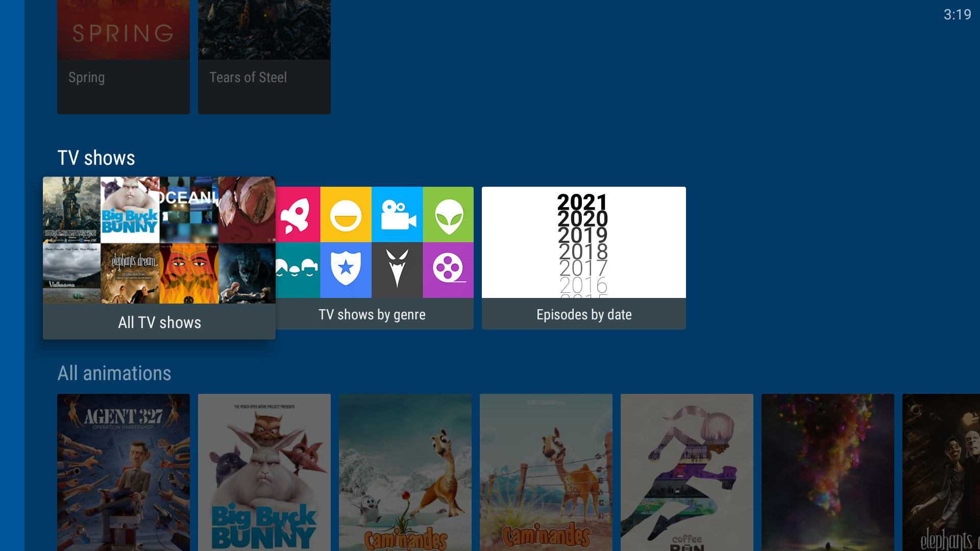Select 2019 in the year list

click(583, 236)
